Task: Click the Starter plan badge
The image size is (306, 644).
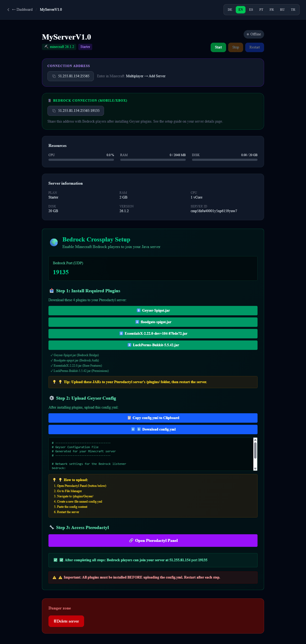Action: 85,47
